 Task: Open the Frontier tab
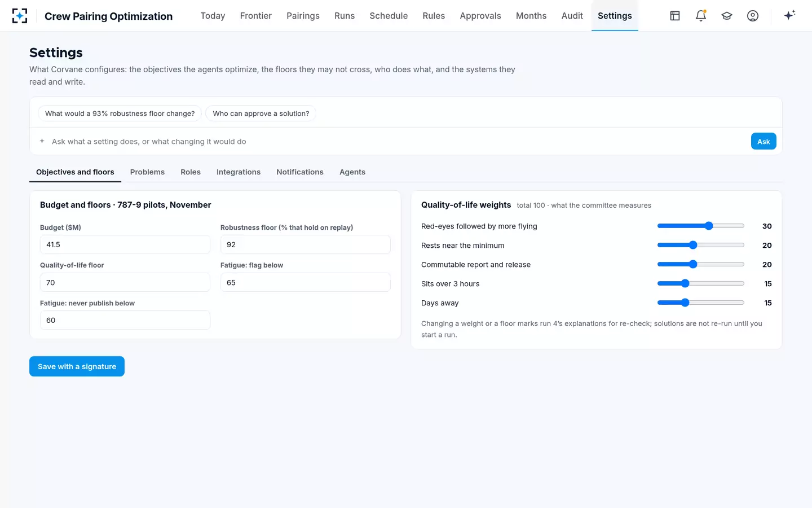256,16
